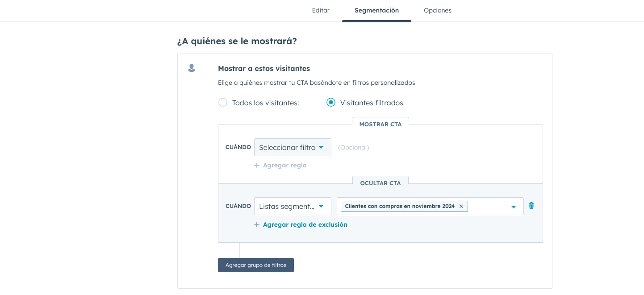Delete the exclusion rule with trash icon
Image resolution: width=644 pixels, height=295 pixels.
tap(531, 206)
